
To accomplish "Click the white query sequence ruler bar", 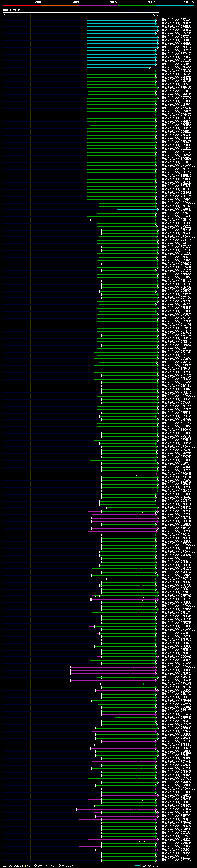I will (81, 13).
